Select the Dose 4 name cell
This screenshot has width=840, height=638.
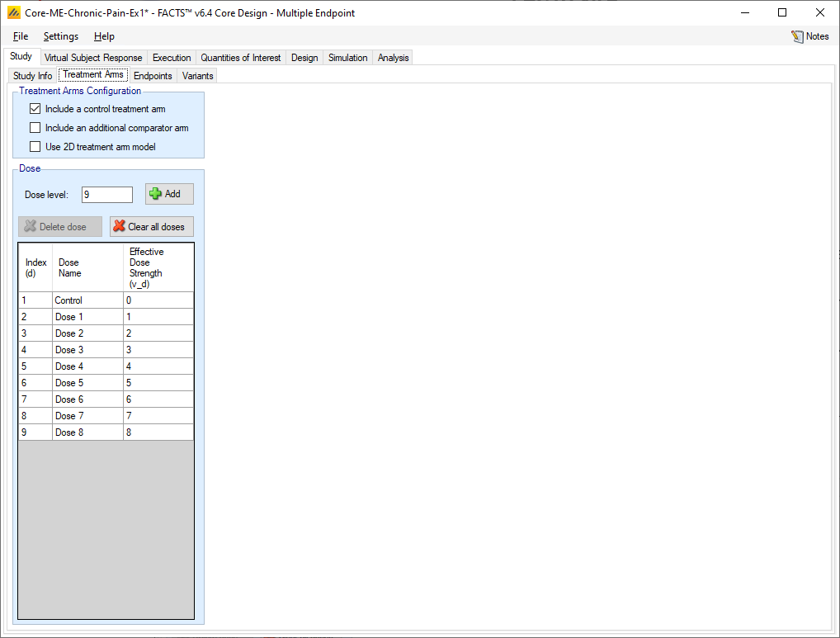pyautogui.click(x=87, y=366)
